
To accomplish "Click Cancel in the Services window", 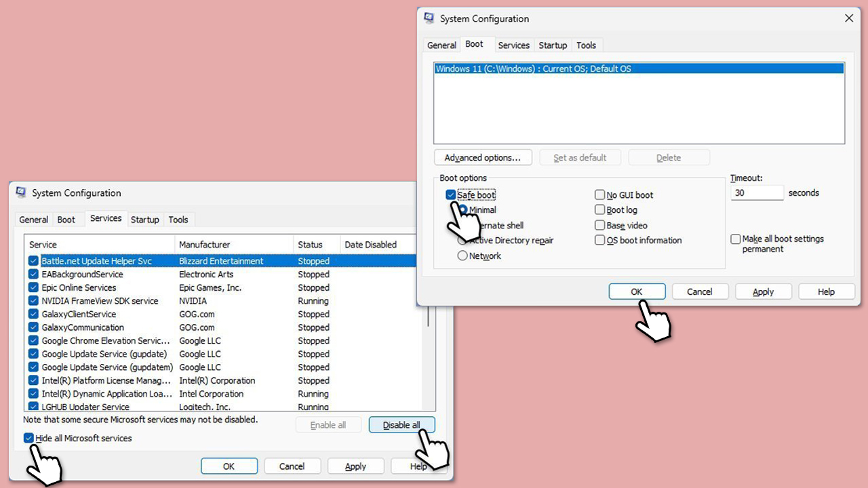I will click(292, 466).
